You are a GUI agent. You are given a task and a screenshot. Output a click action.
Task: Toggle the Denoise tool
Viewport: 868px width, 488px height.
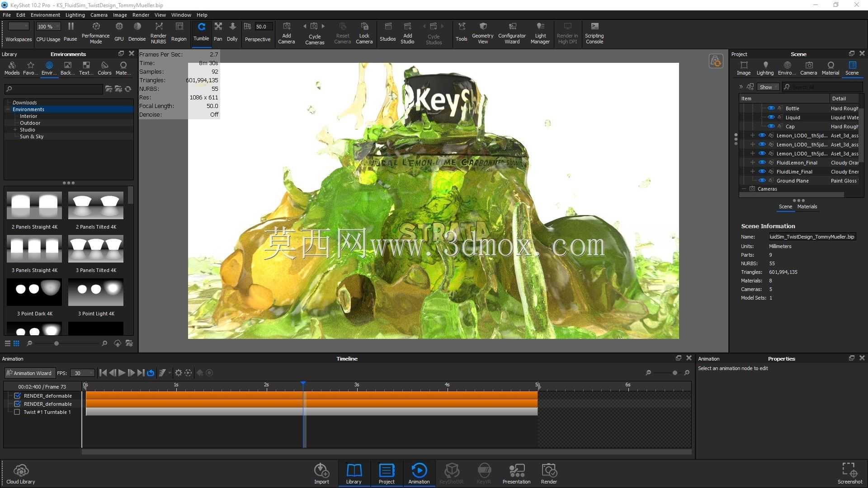coord(137,32)
